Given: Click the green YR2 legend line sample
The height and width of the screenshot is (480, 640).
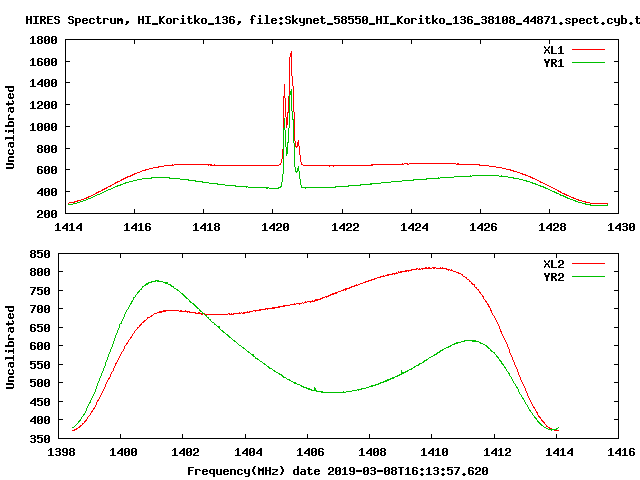Looking at the screenshot, I should [588, 277].
